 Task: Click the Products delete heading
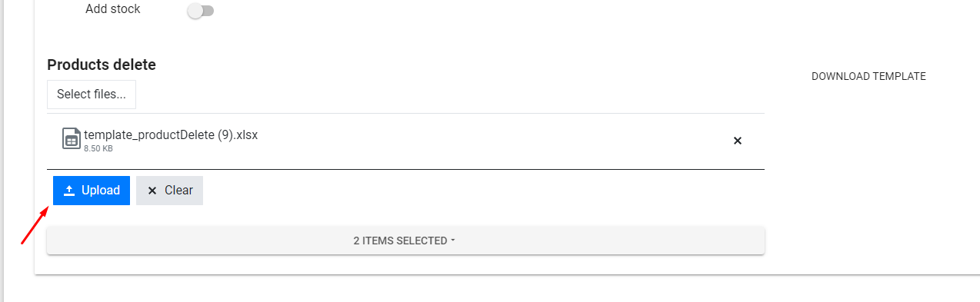point(102,65)
